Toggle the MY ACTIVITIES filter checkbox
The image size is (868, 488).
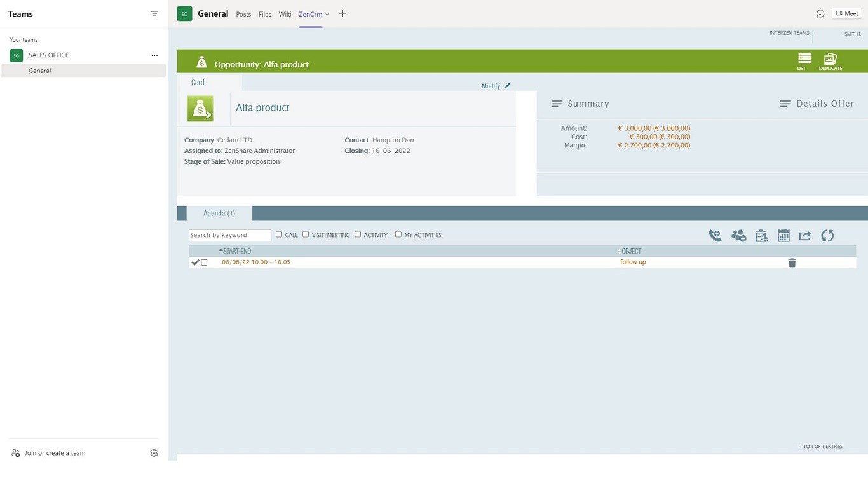tap(398, 234)
